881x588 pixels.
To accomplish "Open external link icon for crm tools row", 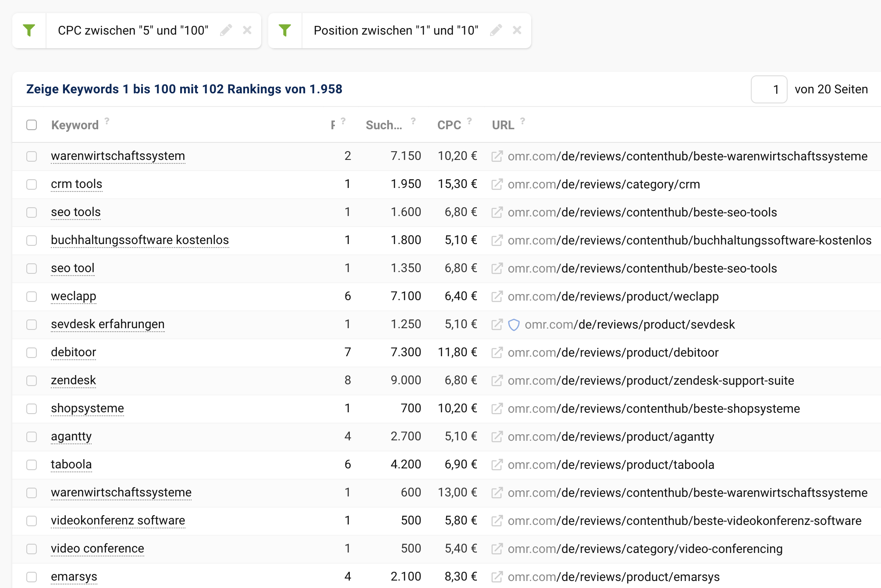I will point(497,184).
